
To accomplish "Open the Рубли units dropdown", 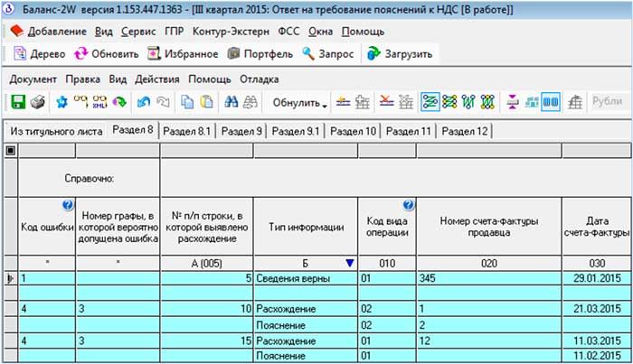I will pyautogui.click(x=610, y=101).
